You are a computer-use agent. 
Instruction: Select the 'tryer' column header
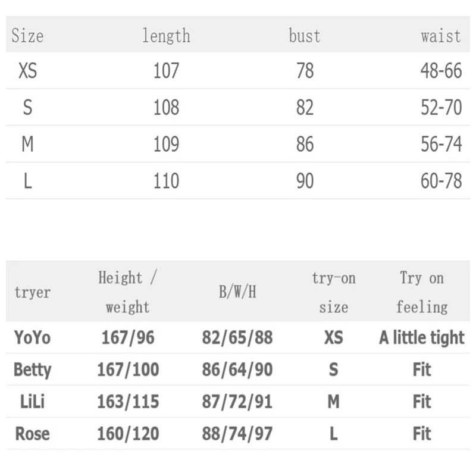tap(32, 293)
